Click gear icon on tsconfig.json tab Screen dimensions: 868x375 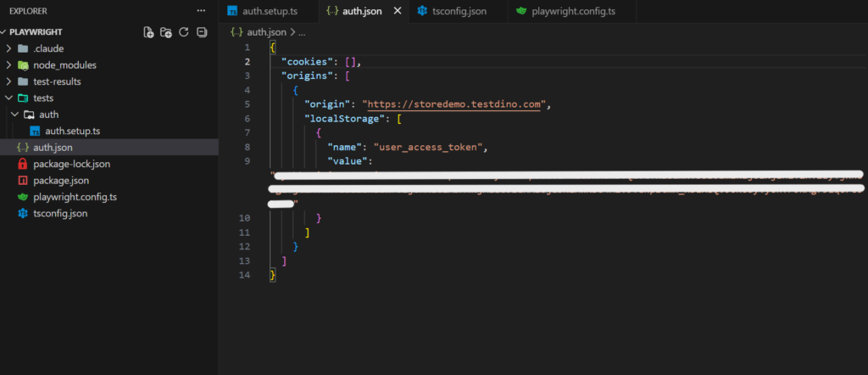pos(422,11)
